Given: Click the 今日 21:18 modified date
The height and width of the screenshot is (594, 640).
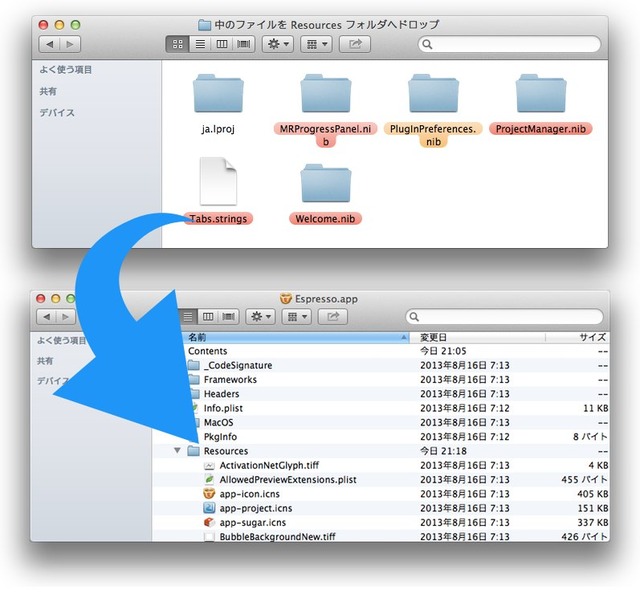Looking at the screenshot, I should tap(443, 451).
